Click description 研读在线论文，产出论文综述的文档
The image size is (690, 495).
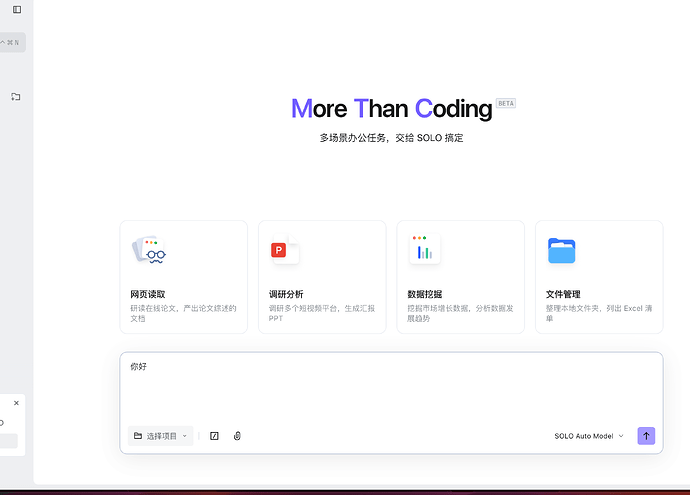pos(184,313)
